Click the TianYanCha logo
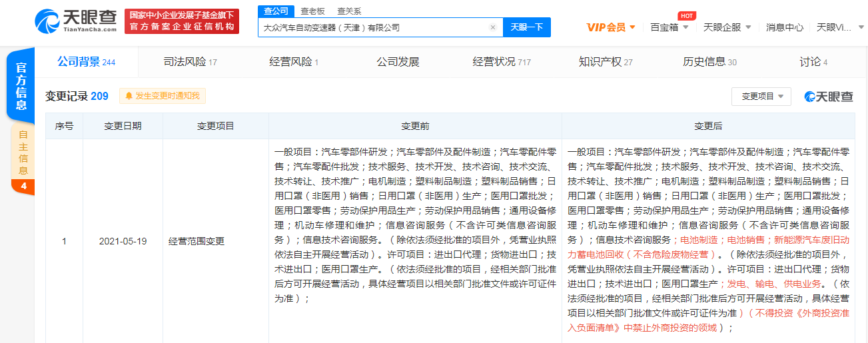The image size is (868, 343). [76, 21]
